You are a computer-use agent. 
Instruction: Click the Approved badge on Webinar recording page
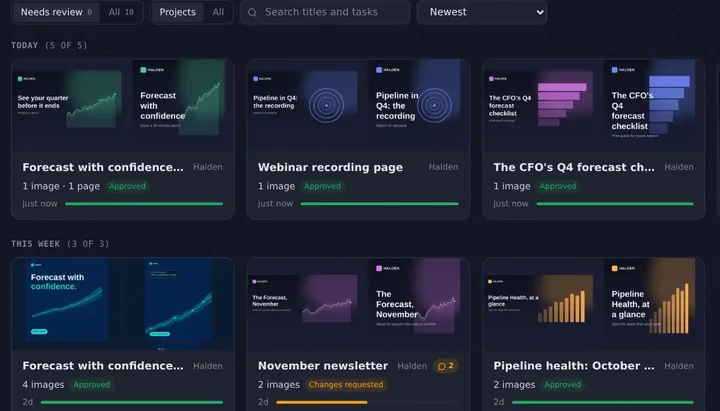click(322, 186)
